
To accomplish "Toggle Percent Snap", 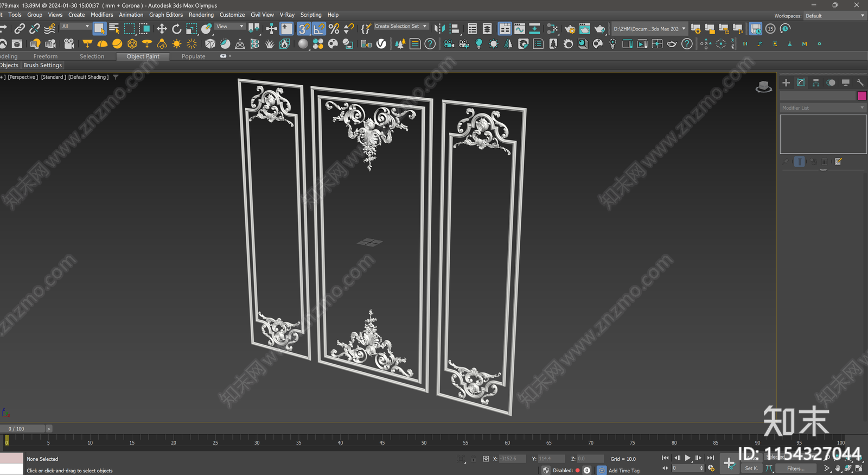I will coord(334,28).
